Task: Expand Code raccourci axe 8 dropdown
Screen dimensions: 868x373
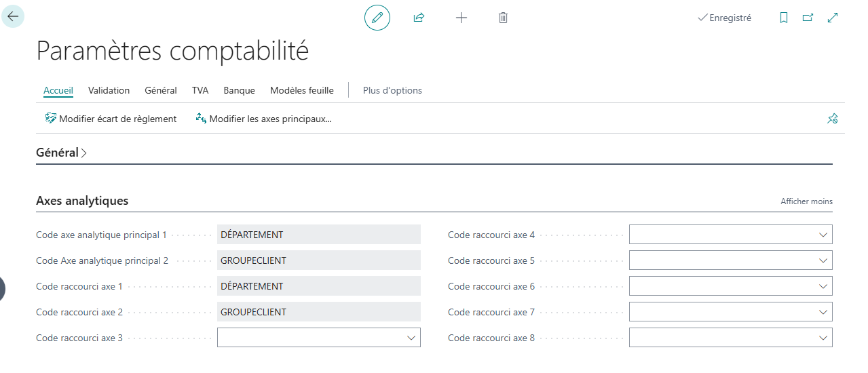Action: click(x=823, y=338)
